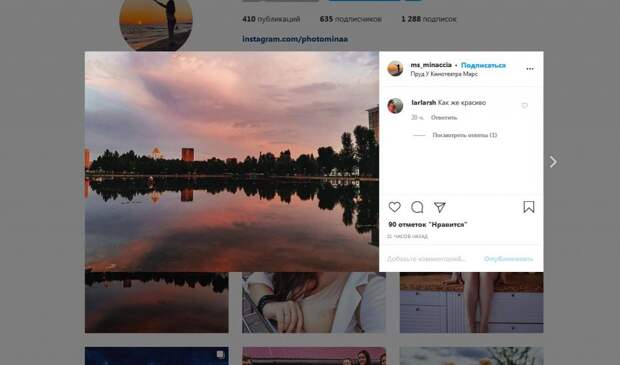Viewport: 620px width, 365px height.
Task: Open 635 подписчиков followers list
Action: coord(351,19)
